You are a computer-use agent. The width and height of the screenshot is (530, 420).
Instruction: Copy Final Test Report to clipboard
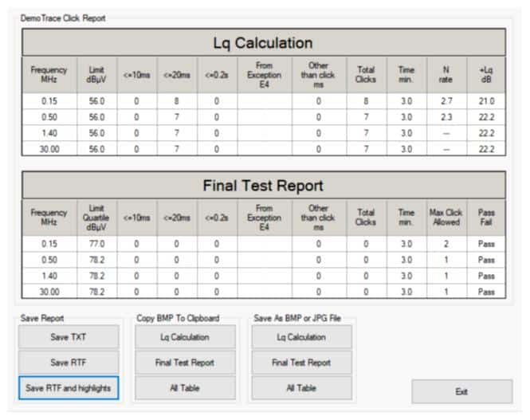click(x=185, y=363)
